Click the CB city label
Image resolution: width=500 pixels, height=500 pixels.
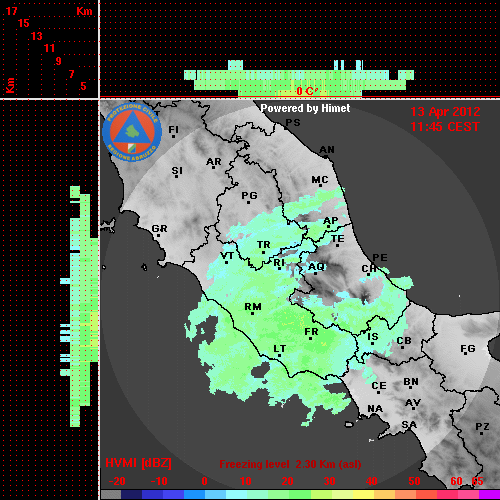click(404, 341)
